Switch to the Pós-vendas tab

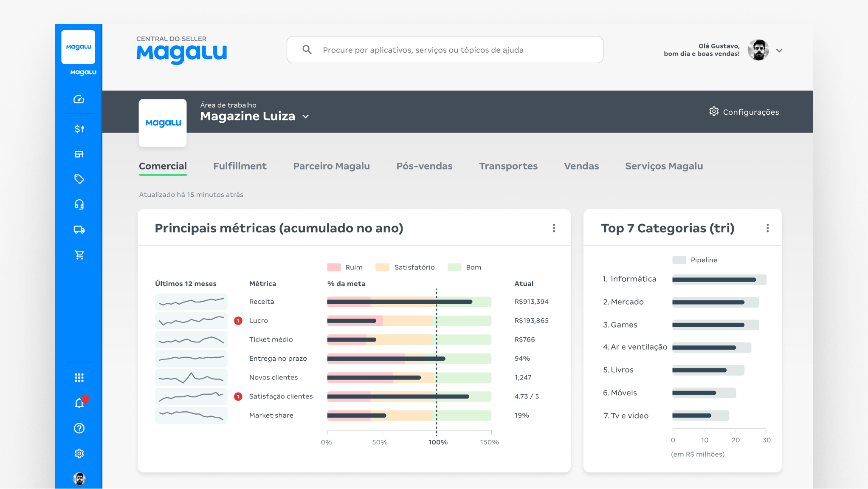coord(424,166)
